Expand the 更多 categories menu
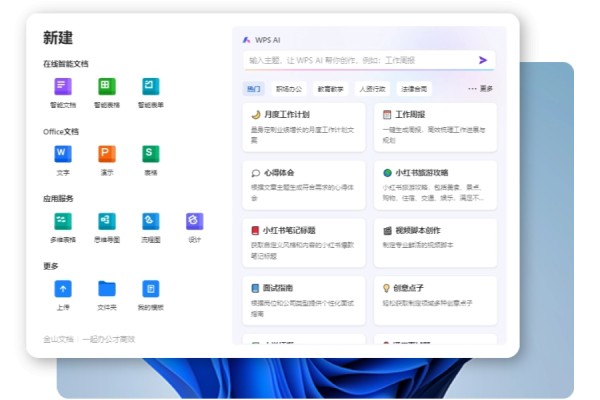 [x=480, y=88]
